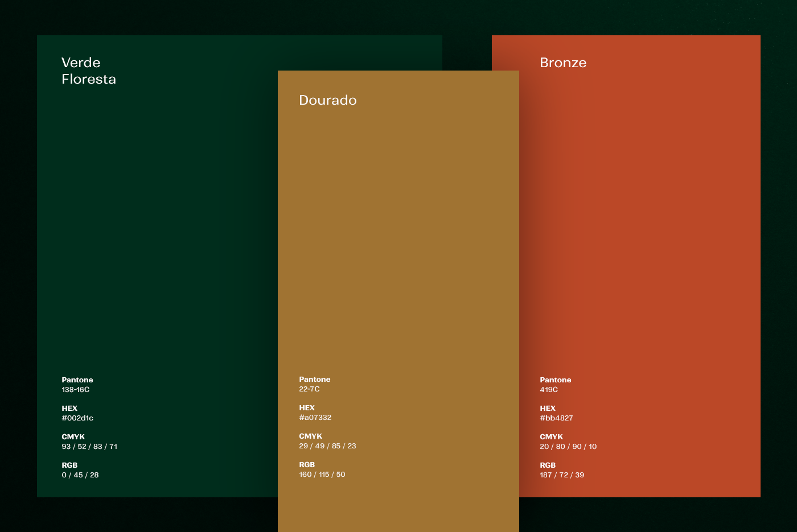Click the CMYK label on Bronze card
This screenshot has width=797, height=532.
[x=551, y=437]
